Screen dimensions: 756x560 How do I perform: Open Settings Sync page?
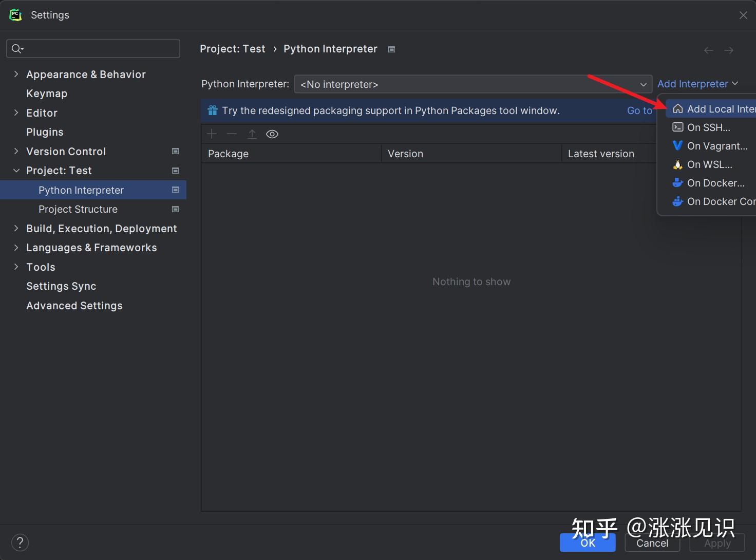[61, 286]
